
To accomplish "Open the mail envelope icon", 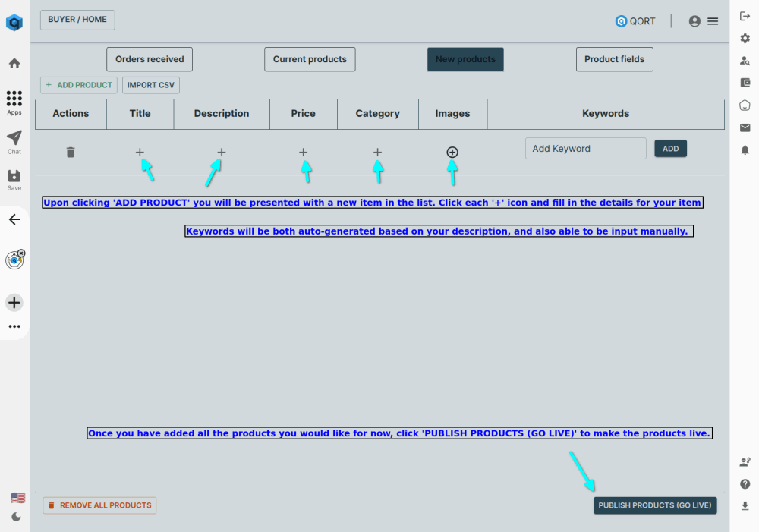I will click(x=745, y=127).
